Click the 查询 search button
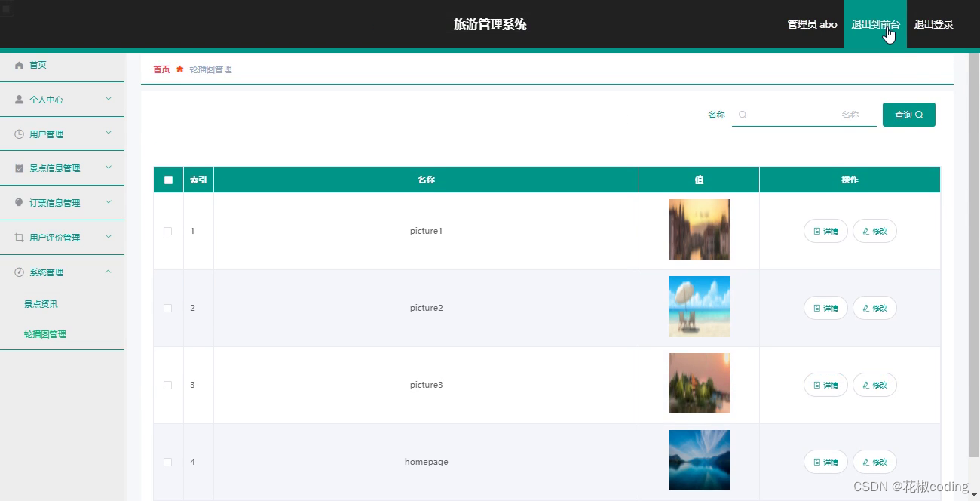Viewport: 980px width, 501px height. click(x=909, y=115)
